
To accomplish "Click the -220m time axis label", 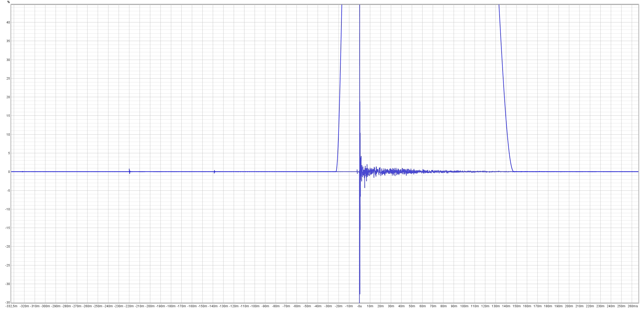I will tap(129, 306).
